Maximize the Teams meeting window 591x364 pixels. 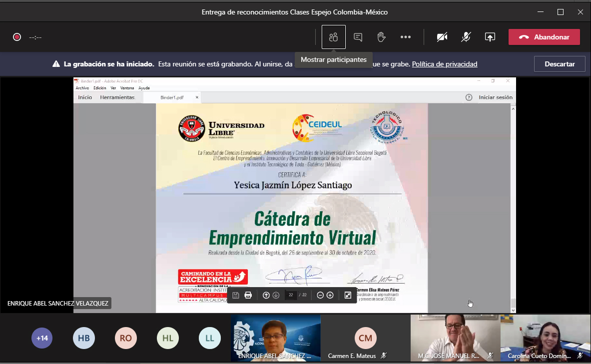click(x=561, y=12)
